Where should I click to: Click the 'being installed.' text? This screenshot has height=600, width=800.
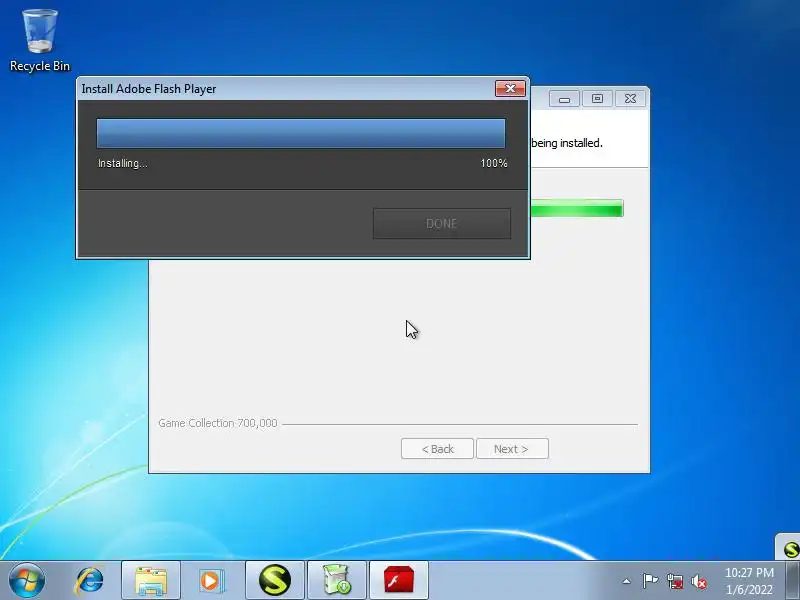pyautogui.click(x=567, y=143)
